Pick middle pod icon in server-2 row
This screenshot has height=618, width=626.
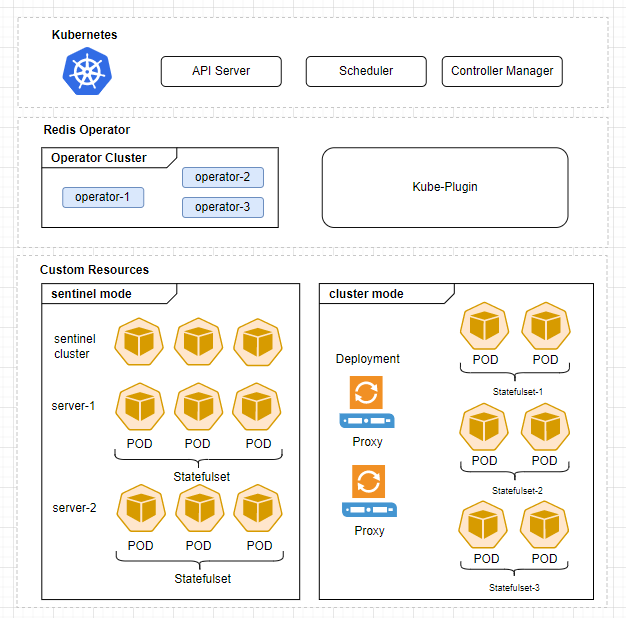[200, 508]
